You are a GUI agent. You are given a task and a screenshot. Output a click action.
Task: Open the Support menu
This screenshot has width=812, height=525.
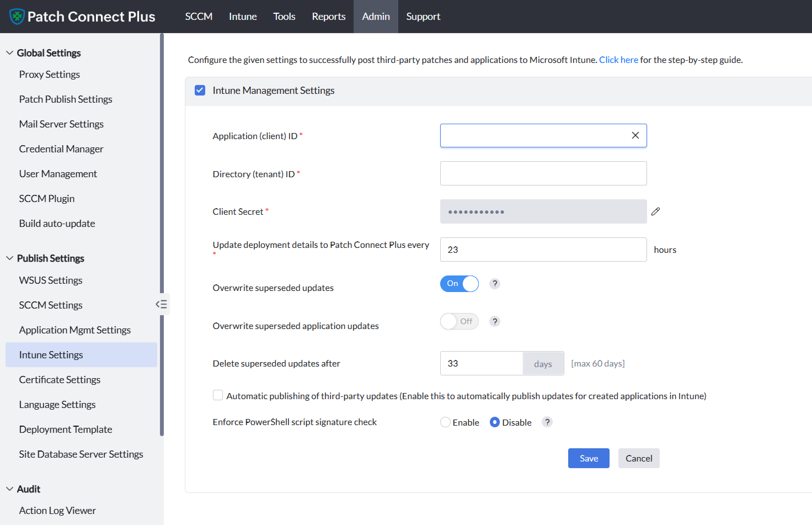click(x=423, y=16)
